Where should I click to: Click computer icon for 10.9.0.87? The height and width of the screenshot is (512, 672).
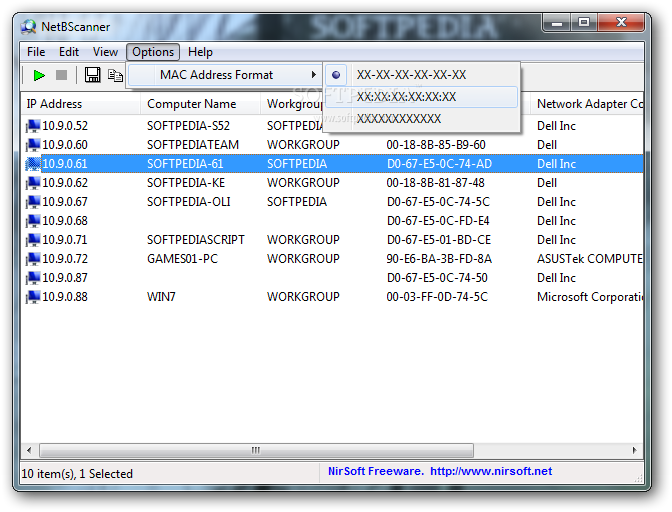coord(33,278)
